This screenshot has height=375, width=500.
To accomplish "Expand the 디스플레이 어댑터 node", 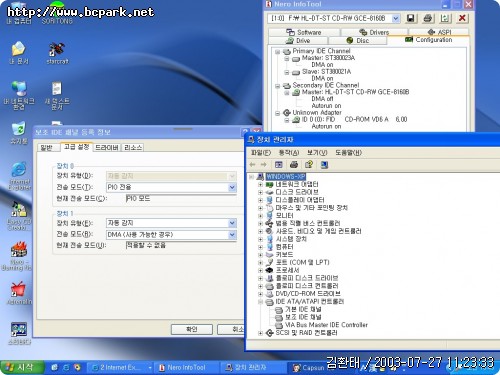I will pyautogui.click(x=260, y=200).
